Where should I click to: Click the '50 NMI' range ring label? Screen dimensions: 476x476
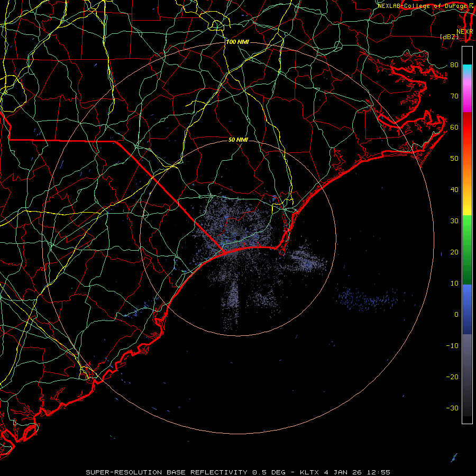[x=238, y=140]
